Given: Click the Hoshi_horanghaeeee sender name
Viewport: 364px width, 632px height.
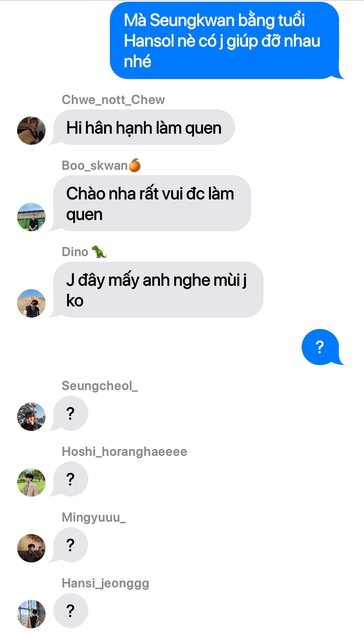Looking at the screenshot, I should tap(124, 451).
